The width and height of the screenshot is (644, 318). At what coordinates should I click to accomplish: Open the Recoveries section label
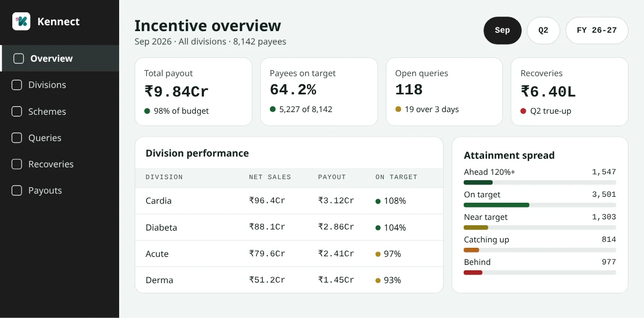[51, 164]
